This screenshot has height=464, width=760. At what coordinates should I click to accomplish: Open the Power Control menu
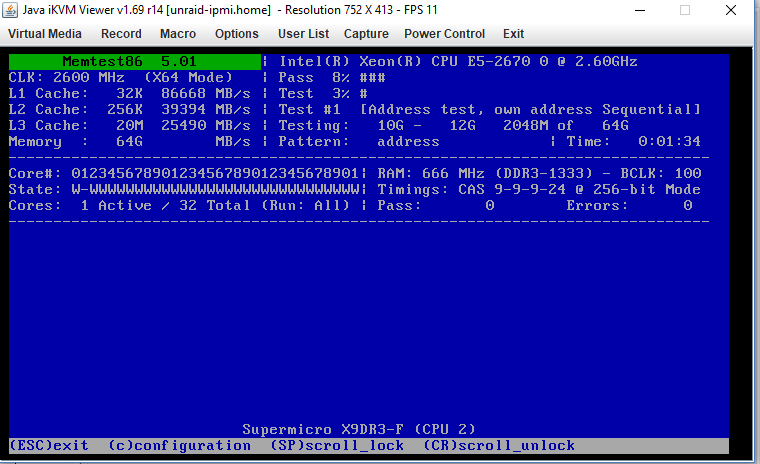[x=444, y=34]
